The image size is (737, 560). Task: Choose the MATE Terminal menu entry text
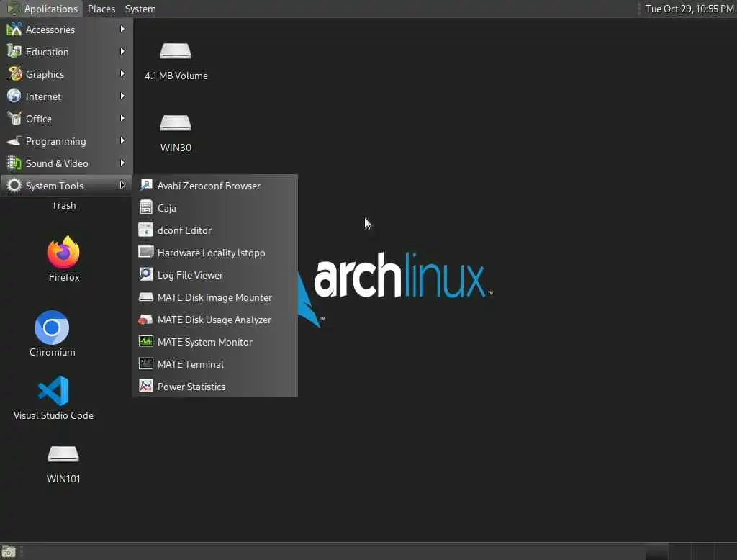pos(190,364)
